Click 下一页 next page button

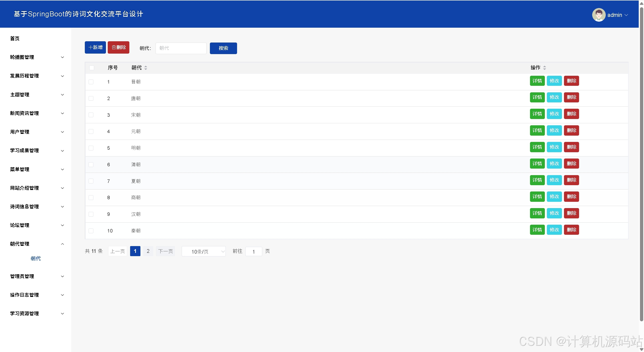tap(165, 251)
